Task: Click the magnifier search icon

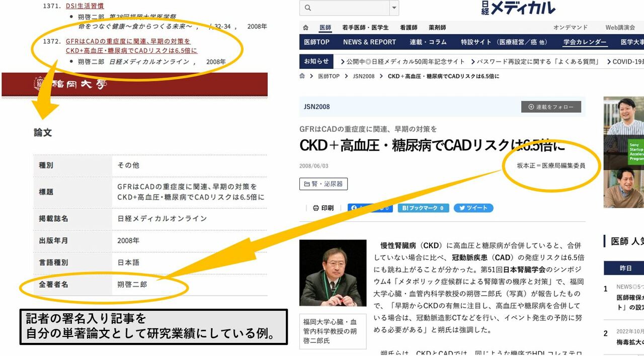Action: [308, 8]
